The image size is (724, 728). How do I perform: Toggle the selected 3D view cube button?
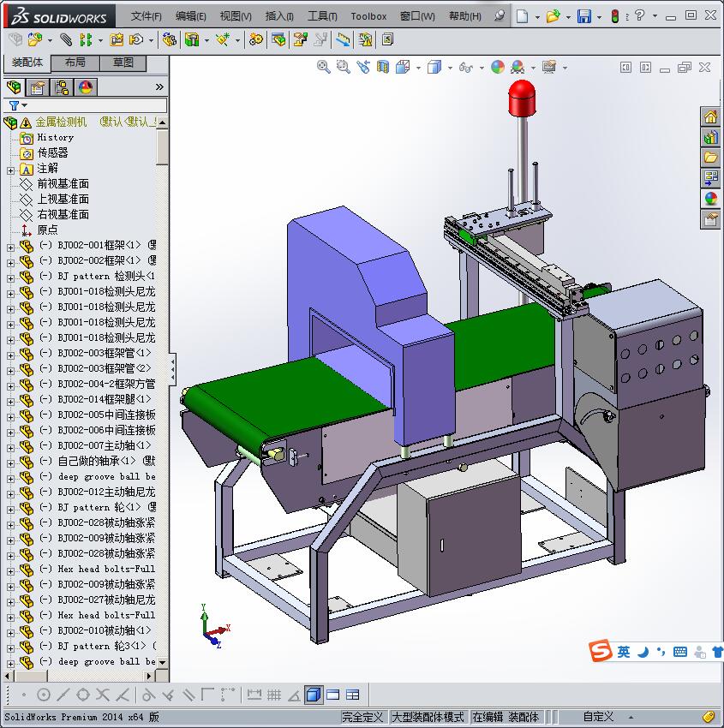[314, 695]
